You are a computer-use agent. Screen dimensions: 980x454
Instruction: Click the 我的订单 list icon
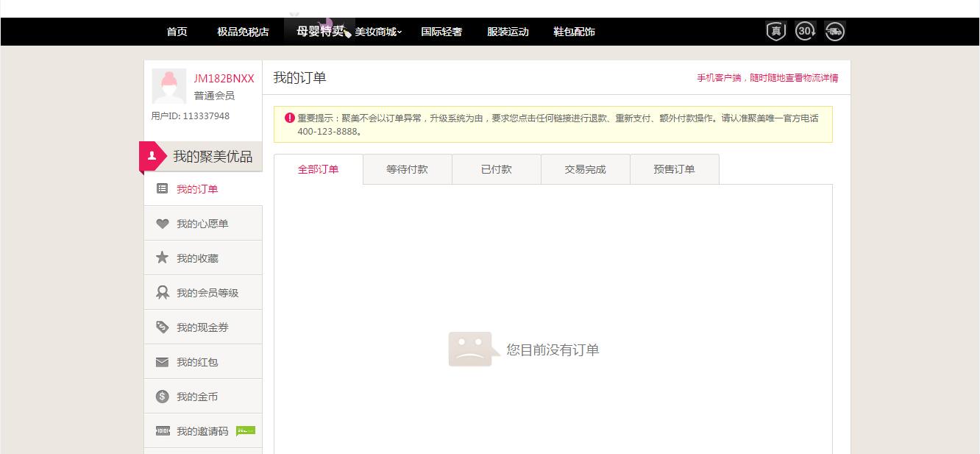[x=163, y=189]
